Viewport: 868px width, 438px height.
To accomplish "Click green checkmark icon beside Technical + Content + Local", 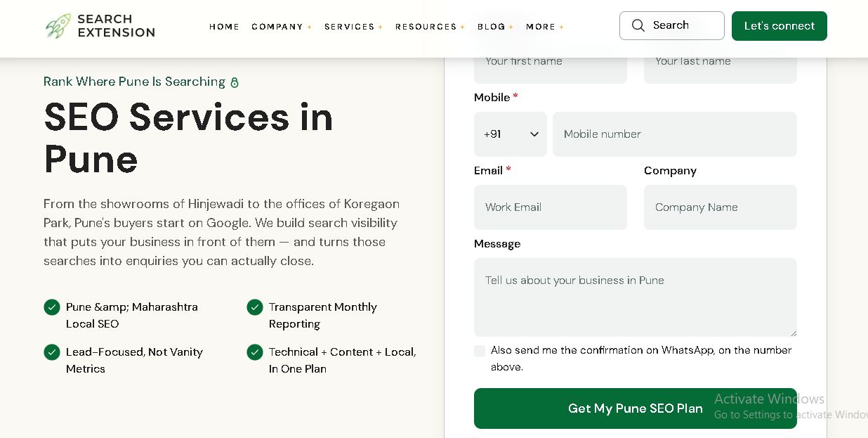I will pos(255,352).
